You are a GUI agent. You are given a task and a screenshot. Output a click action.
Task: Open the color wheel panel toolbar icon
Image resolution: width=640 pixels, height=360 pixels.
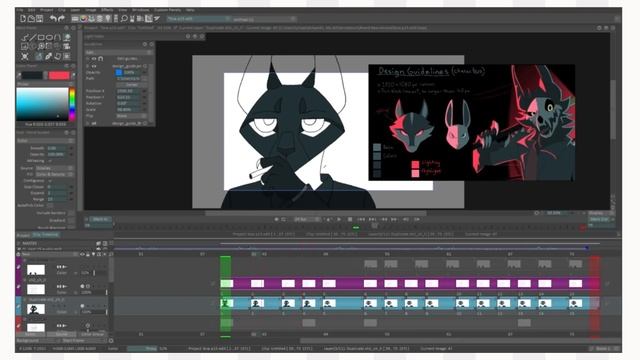83,18
